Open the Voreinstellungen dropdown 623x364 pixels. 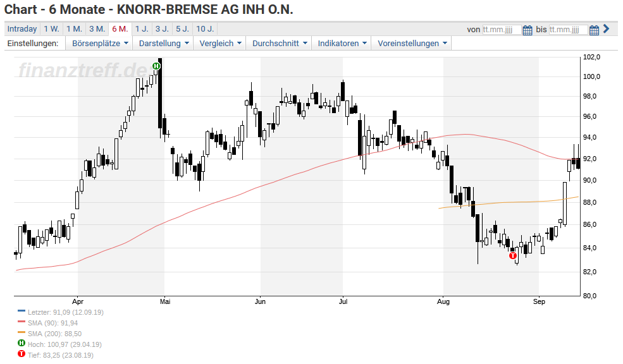(x=412, y=43)
